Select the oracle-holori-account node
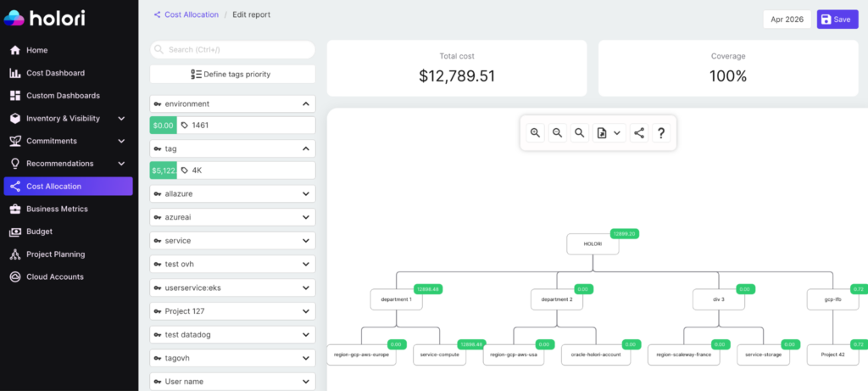The width and height of the screenshot is (868, 391). click(x=596, y=355)
